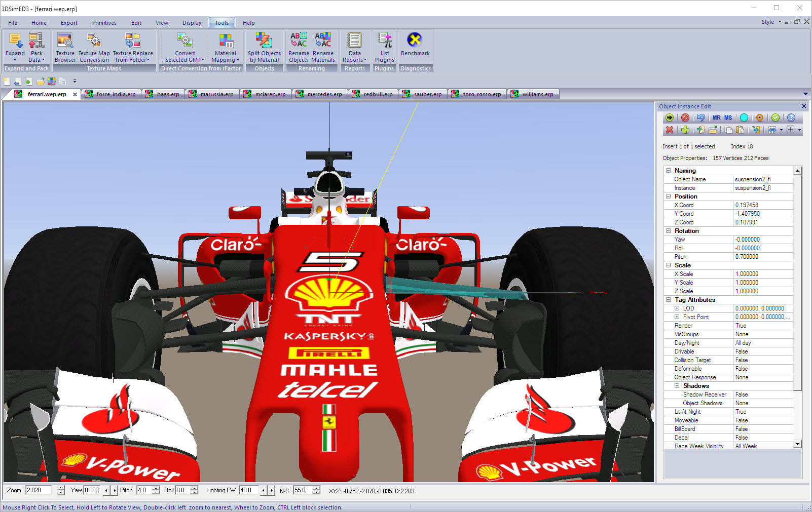
Task: Run the Benchmark diagnostic
Action: [x=415, y=45]
